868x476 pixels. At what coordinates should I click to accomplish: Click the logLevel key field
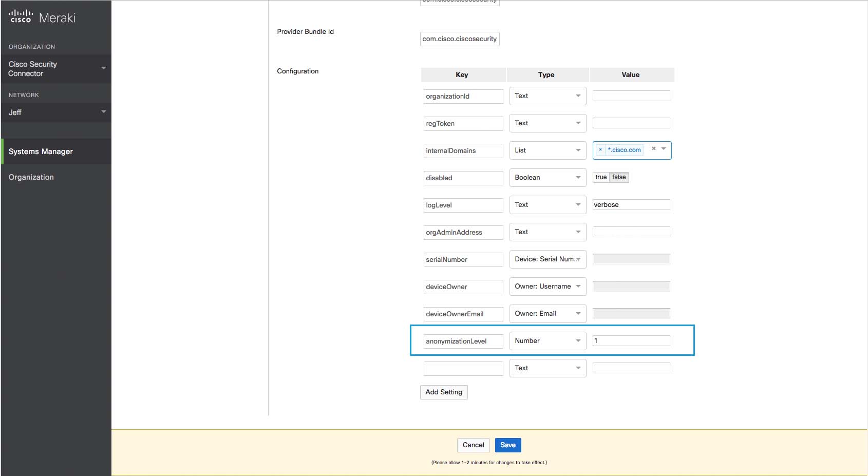pyautogui.click(x=463, y=205)
